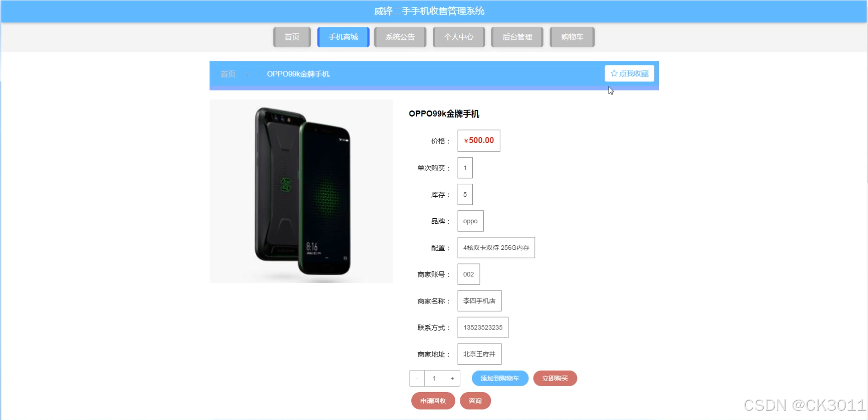Click the 联系方式 phone number field
The image size is (868, 420).
point(483,328)
